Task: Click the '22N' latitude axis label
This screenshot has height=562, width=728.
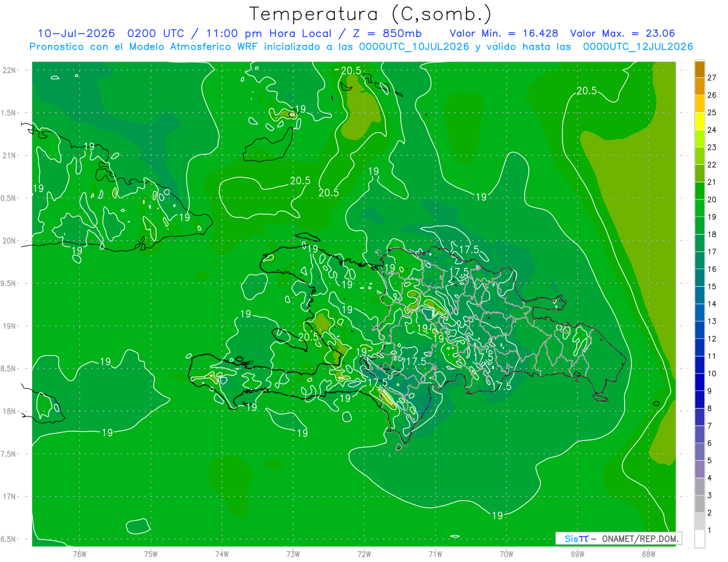Action: click(x=10, y=70)
